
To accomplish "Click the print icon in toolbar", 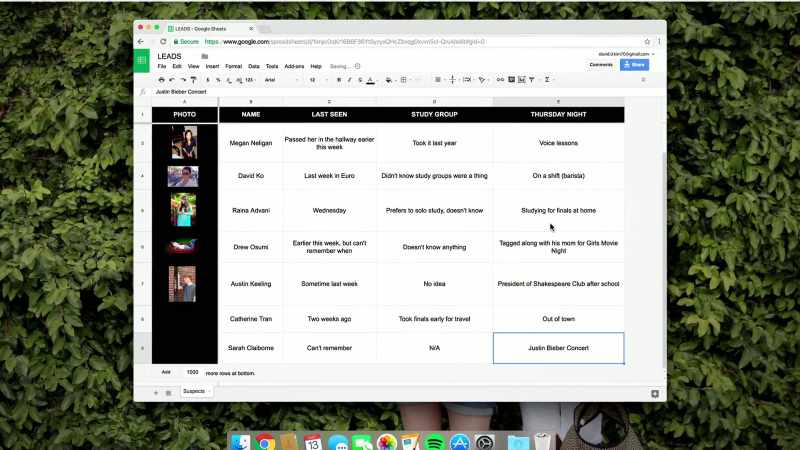I will [161, 80].
